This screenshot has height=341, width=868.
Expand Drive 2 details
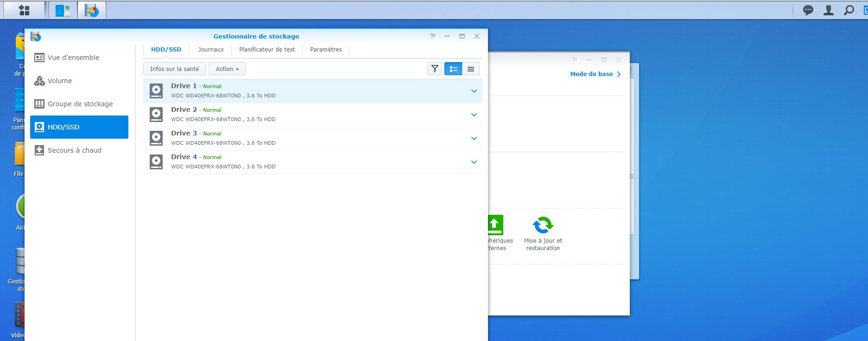474,115
